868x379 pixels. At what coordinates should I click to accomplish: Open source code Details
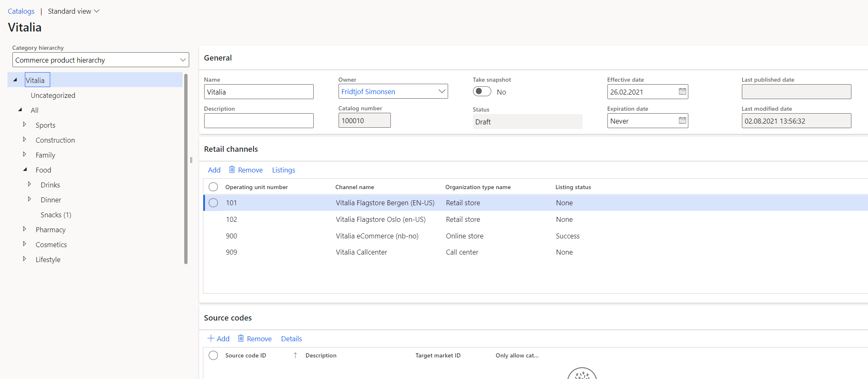[x=292, y=339]
